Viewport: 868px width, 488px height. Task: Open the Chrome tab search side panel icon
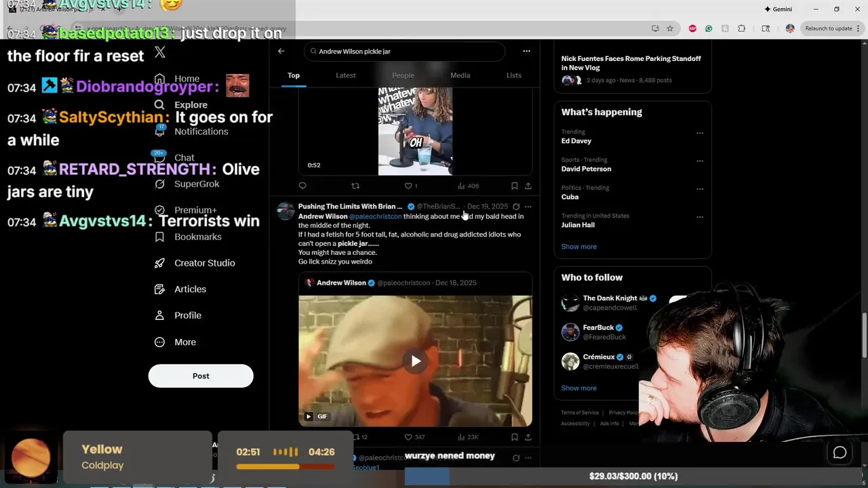[766, 28]
